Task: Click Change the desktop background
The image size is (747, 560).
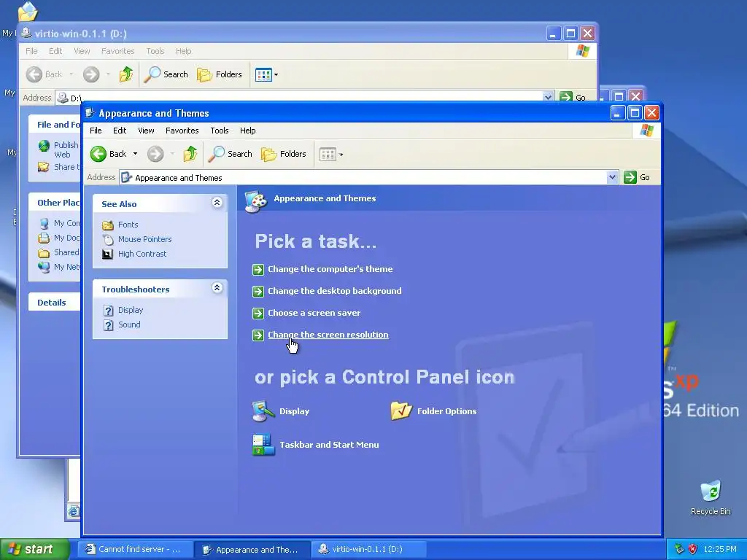Action: pos(334,291)
